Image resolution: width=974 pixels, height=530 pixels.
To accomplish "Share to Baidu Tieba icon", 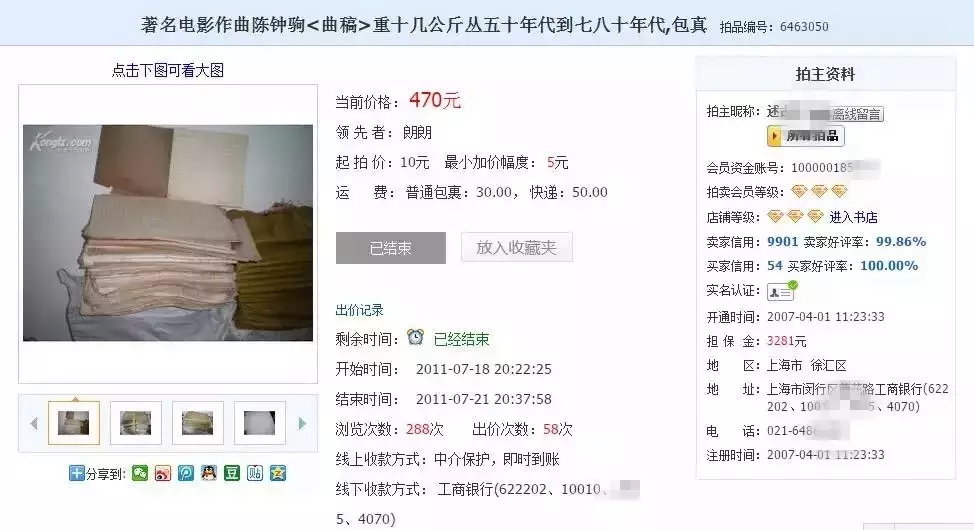I will (255, 473).
